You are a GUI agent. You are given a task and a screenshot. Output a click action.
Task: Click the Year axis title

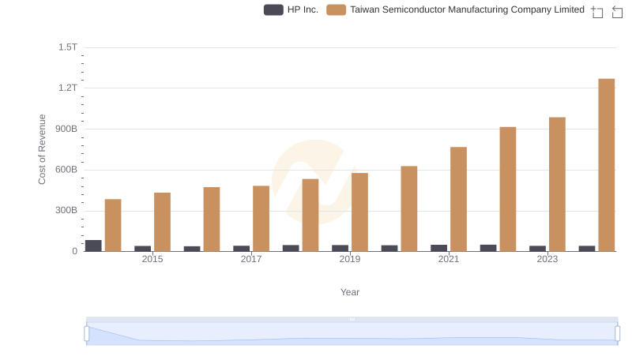coord(350,292)
